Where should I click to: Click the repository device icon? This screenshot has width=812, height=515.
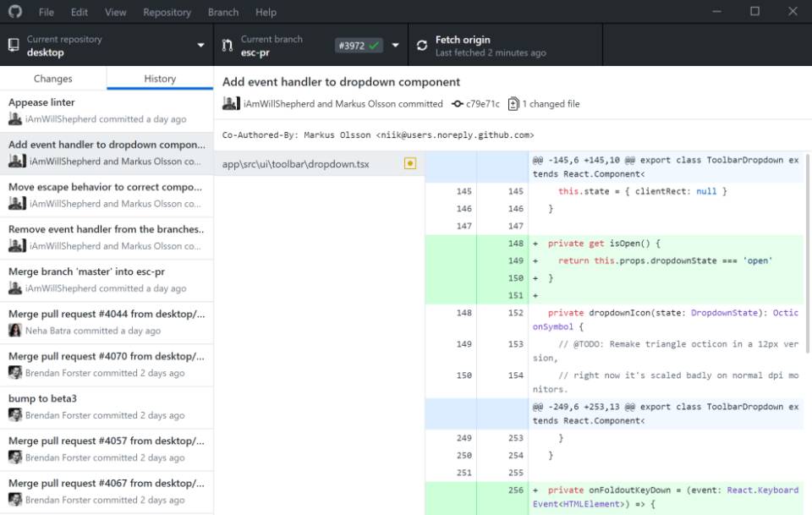(x=14, y=45)
